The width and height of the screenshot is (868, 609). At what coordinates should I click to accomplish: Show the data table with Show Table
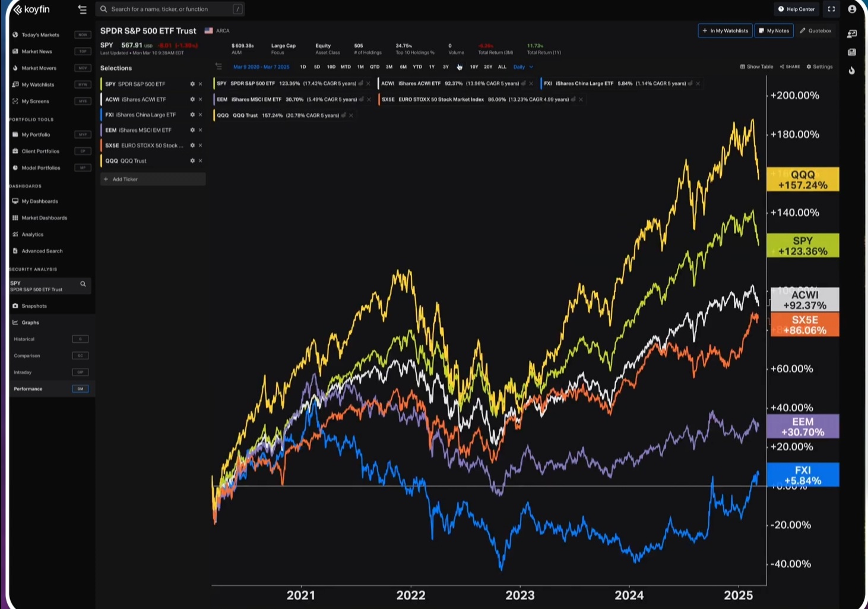756,67
